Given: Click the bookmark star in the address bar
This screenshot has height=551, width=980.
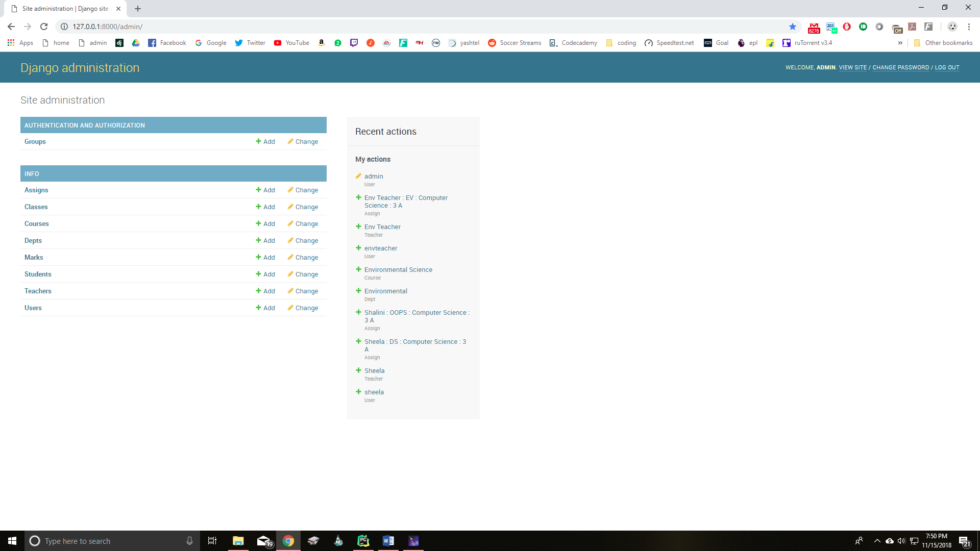Looking at the screenshot, I should [793, 27].
